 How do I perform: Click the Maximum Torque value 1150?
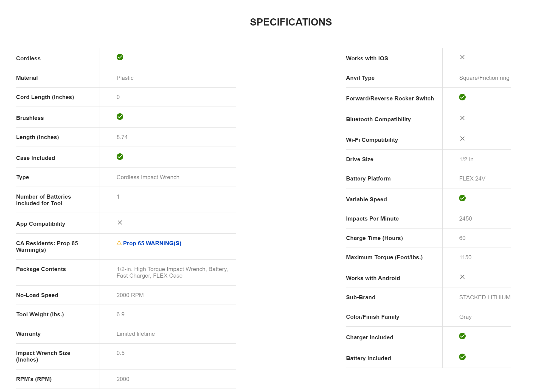click(465, 257)
